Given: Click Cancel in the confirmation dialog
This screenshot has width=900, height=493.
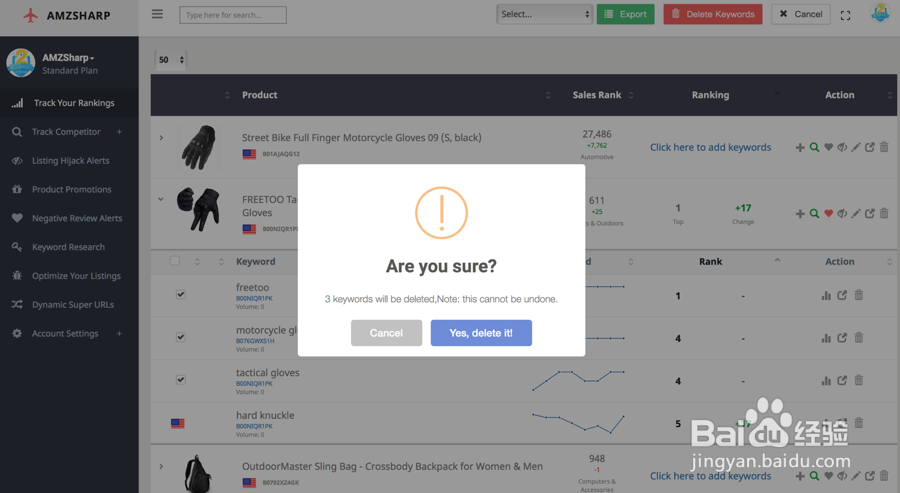Looking at the screenshot, I should coord(386,333).
